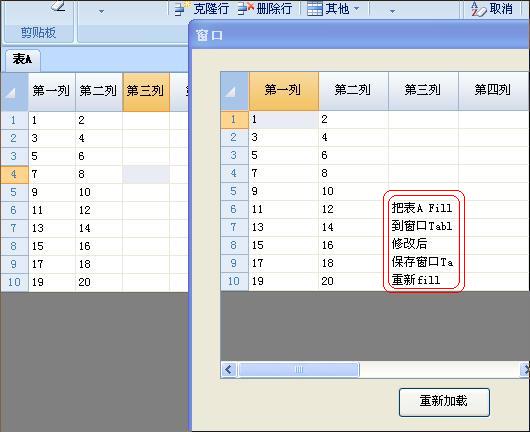Image resolution: width=530 pixels, height=432 pixels.
Task: Click the left scroll arrow of window grid
Action: 229,369
